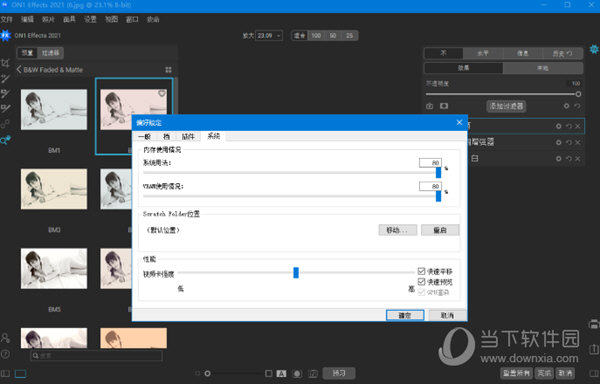Click the ON1 Effects FX logo icon
The height and width of the screenshot is (384, 600).
click(6, 36)
